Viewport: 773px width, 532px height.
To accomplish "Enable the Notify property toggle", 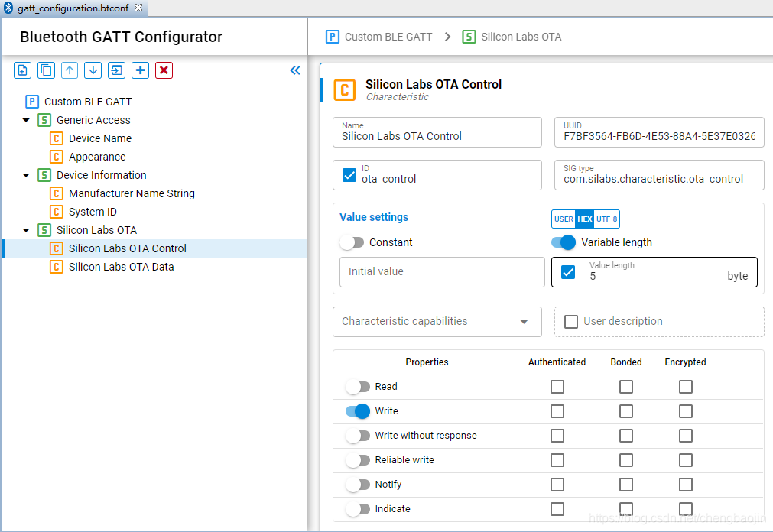I will click(x=358, y=485).
